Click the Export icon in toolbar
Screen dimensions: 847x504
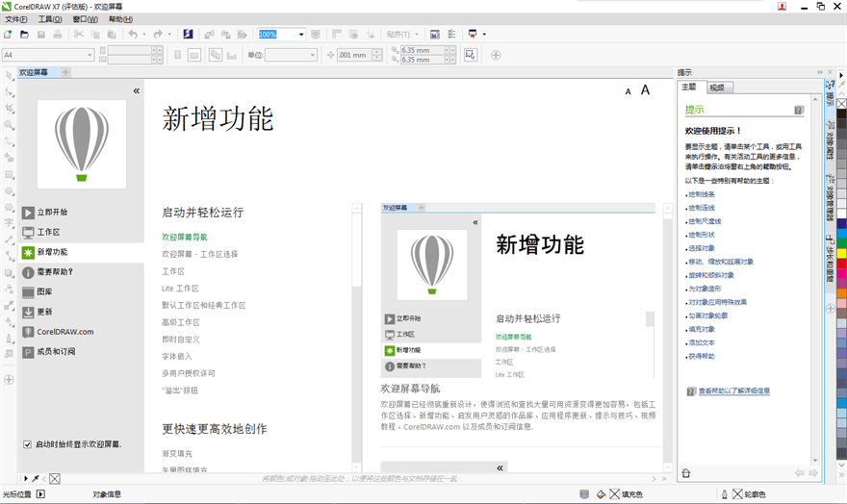click(226, 34)
